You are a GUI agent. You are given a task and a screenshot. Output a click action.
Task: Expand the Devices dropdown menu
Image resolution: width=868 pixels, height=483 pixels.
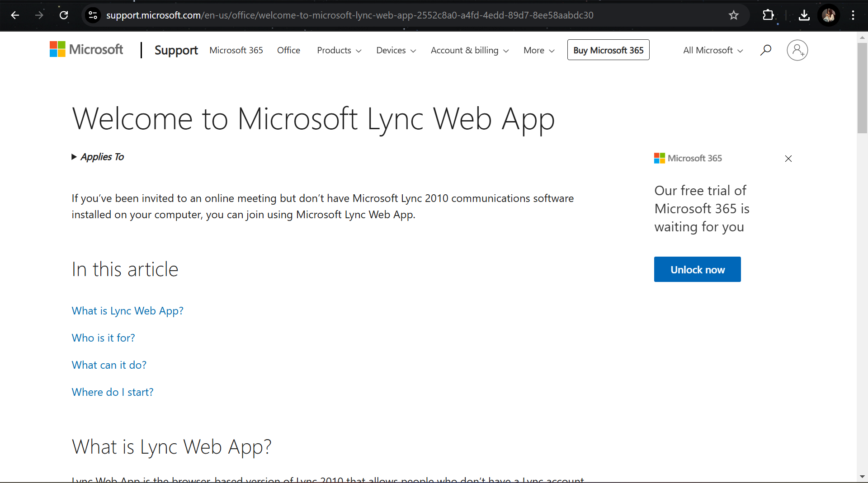396,50
